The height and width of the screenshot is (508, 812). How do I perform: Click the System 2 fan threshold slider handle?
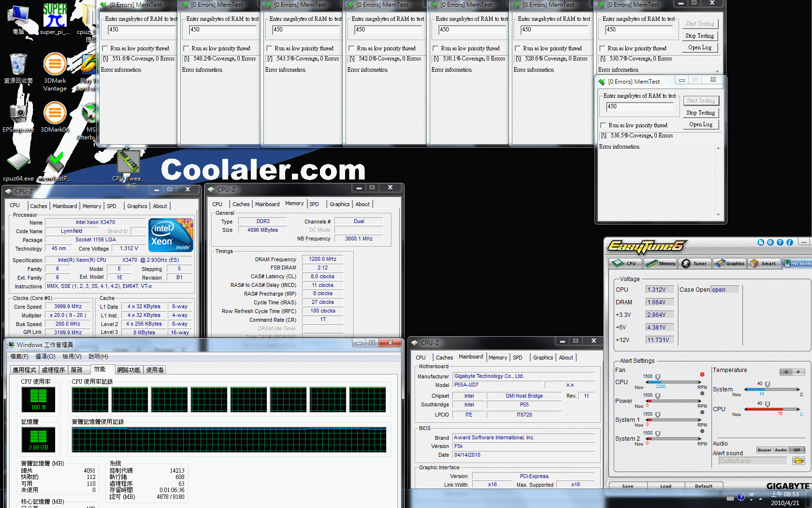pos(658,434)
